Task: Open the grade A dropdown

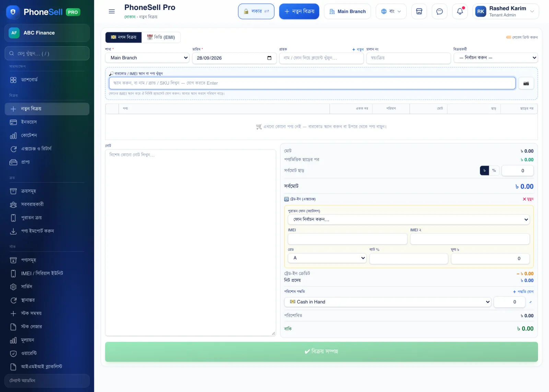Action: click(327, 258)
